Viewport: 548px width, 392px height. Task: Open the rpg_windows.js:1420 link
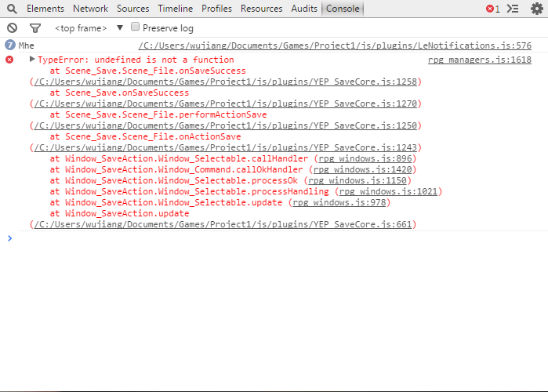[x=362, y=169]
